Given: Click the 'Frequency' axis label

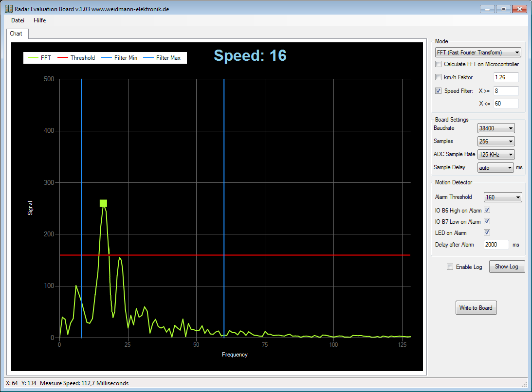Looking at the screenshot, I should coord(235,355).
